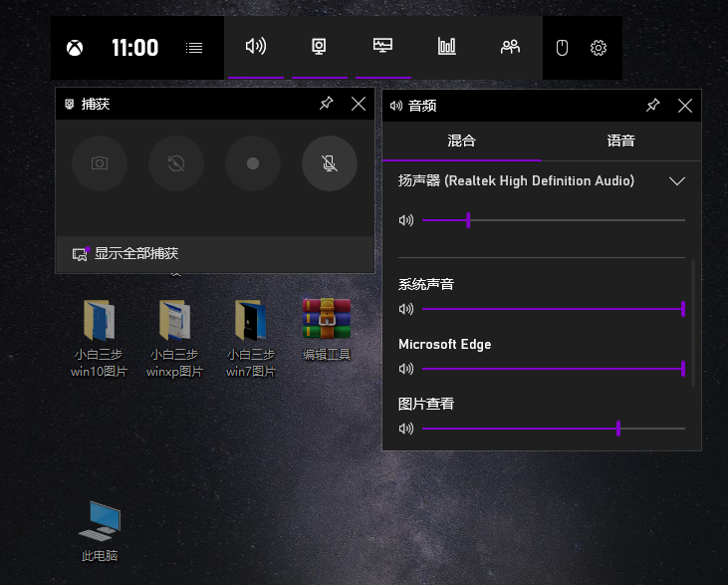Image resolution: width=728 pixels, height=585 pixels.
Task: Select the 混合 tab
Action: pyautogui.click(x=461, y=141)
